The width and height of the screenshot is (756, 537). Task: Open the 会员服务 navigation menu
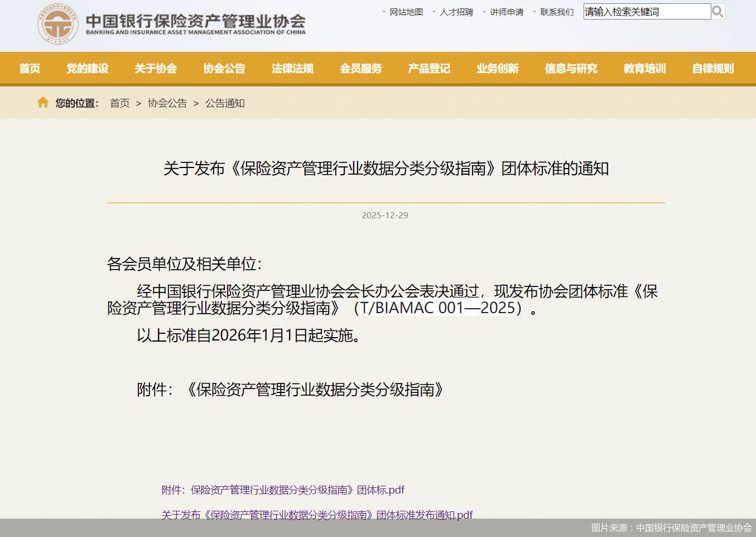click(360, 68)
